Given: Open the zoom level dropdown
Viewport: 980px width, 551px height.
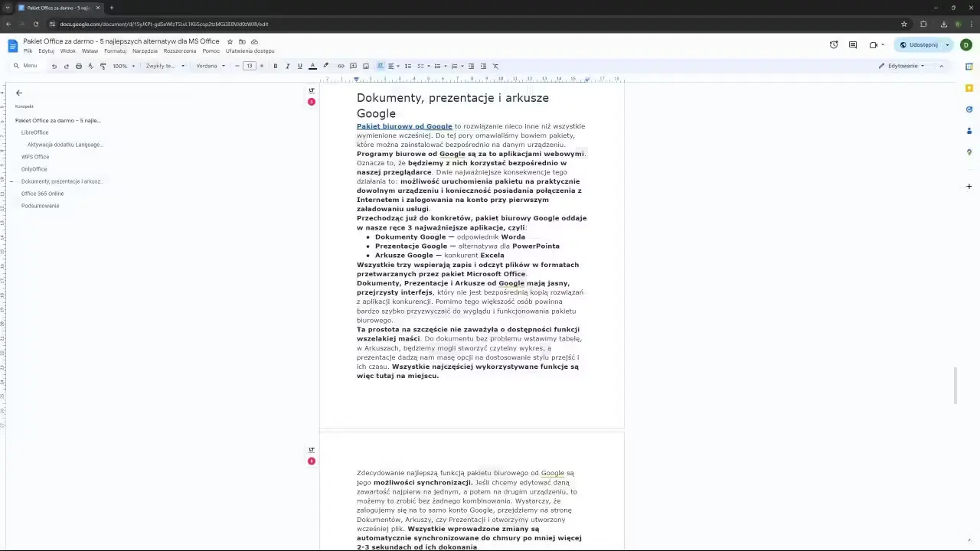Looking at the screenshot, I should pyautogui.click(x=122, y=66).
